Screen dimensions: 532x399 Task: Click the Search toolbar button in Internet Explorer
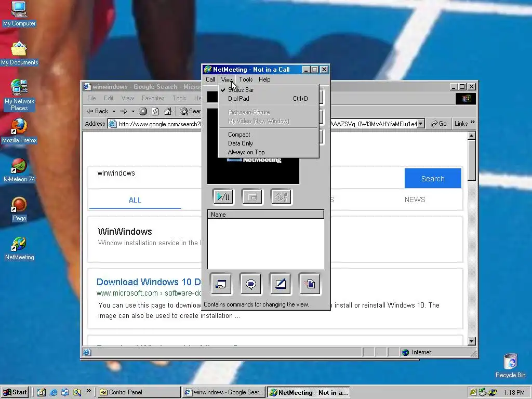pos(190,111)
